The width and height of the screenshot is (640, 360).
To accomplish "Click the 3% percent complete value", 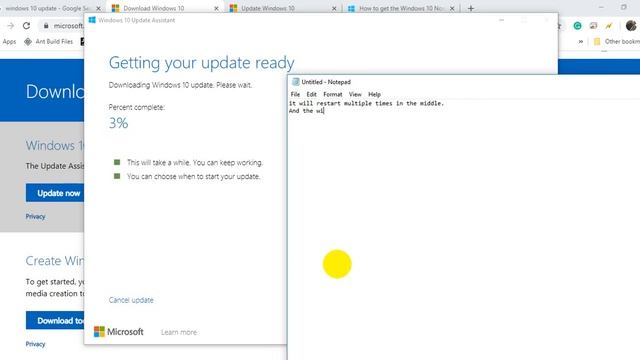I will (x=118, y=123).
